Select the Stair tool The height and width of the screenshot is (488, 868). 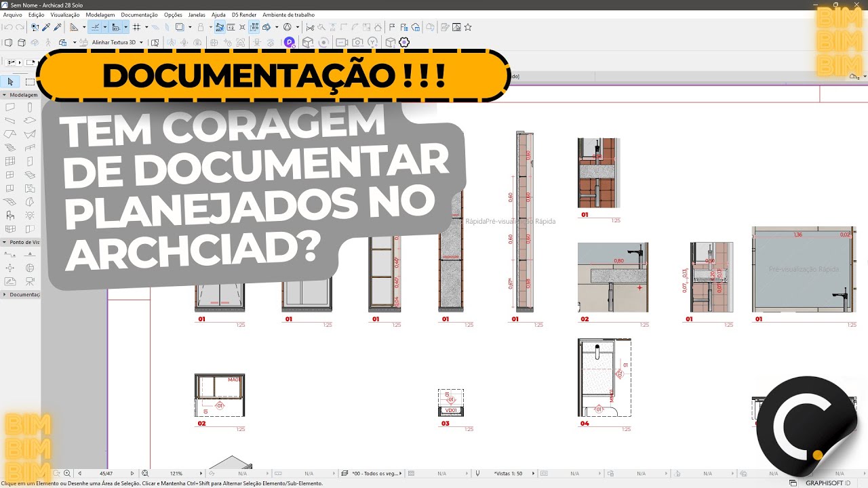10,147
